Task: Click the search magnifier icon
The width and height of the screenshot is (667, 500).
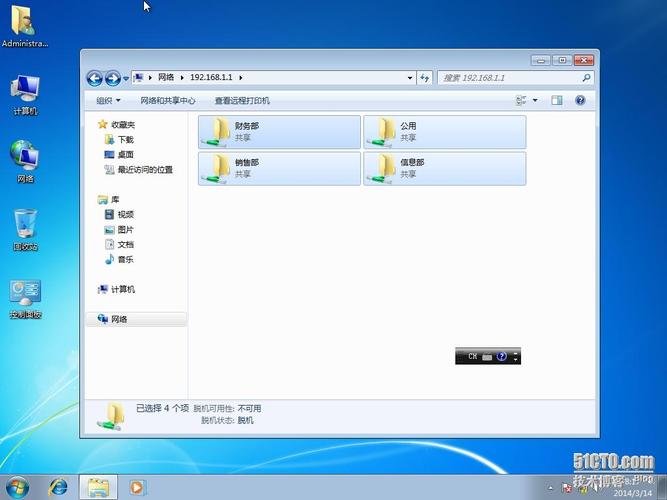Action: coord(587,77)
